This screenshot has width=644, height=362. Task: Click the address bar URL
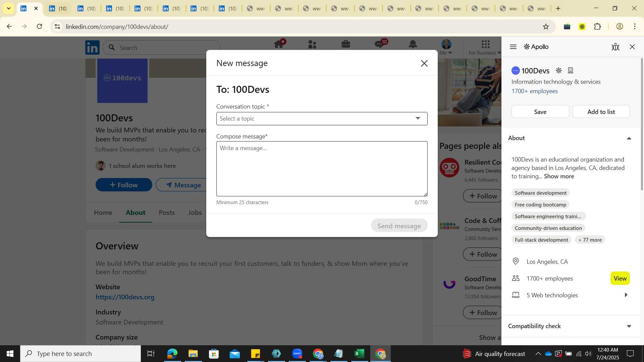[x=117, y=26]
